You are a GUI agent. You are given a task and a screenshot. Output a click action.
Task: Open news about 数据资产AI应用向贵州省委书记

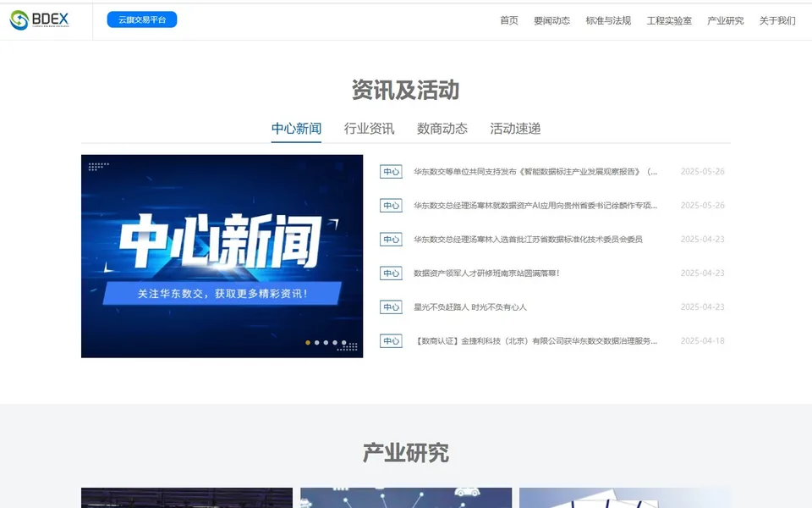coord(535,205)
